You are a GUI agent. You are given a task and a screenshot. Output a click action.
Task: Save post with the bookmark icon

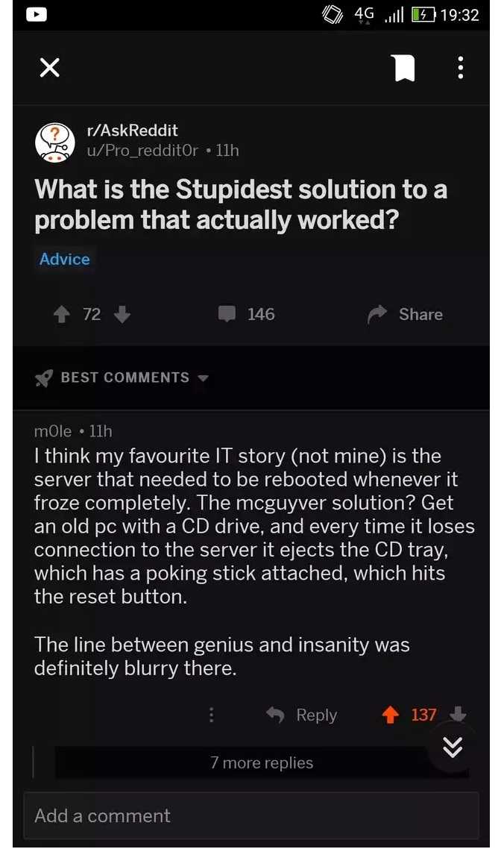pos(404,68)
